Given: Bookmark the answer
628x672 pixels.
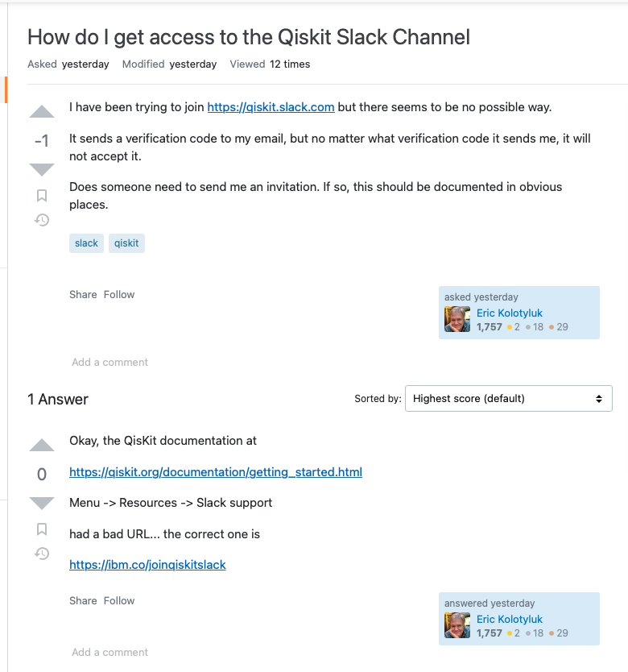Looking at the screenshot, I should pyautogui.click(x=42, y=529).
